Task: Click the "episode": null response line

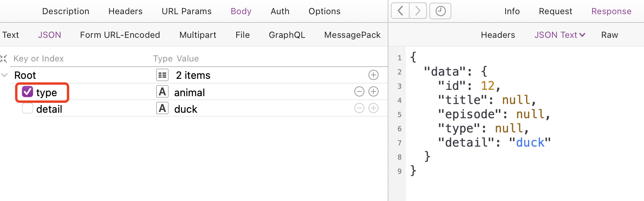Action: tap(494, 114)
